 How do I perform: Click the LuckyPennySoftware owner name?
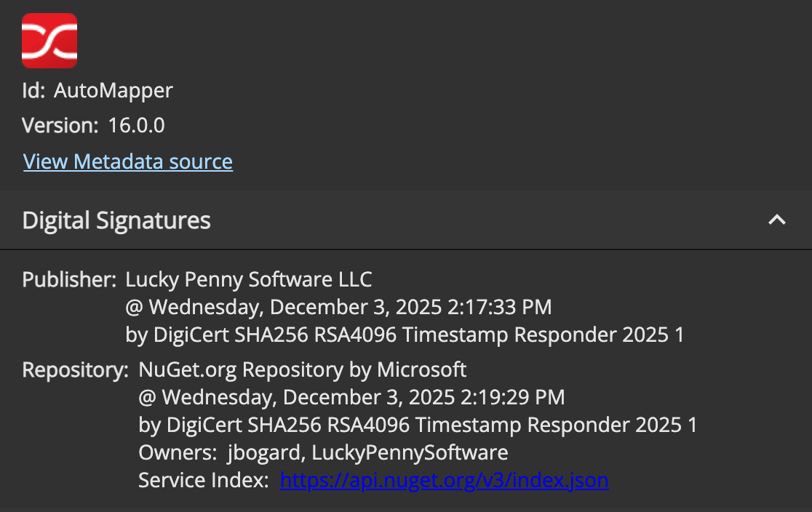pyautogui.click(x=410, y=452)
